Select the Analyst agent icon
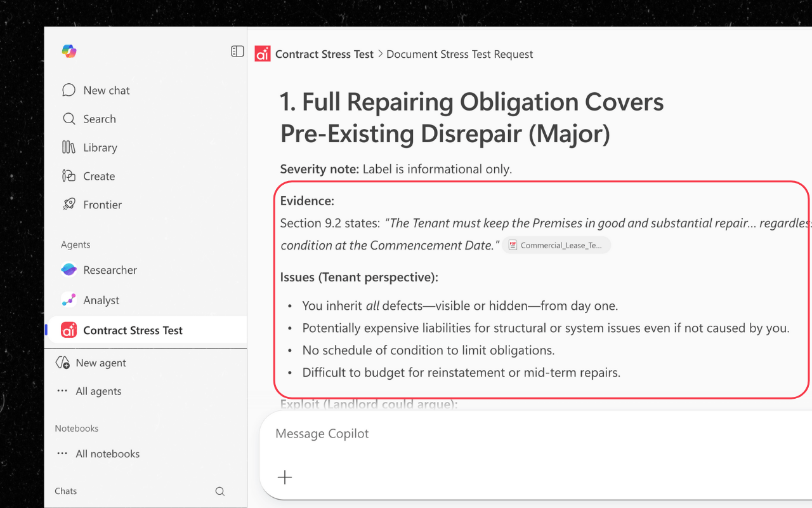812x508 pixels. 69,300
